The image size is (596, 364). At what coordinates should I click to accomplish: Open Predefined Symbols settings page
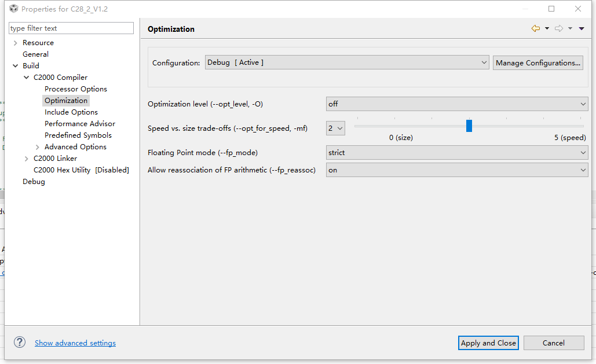(78, 135)
